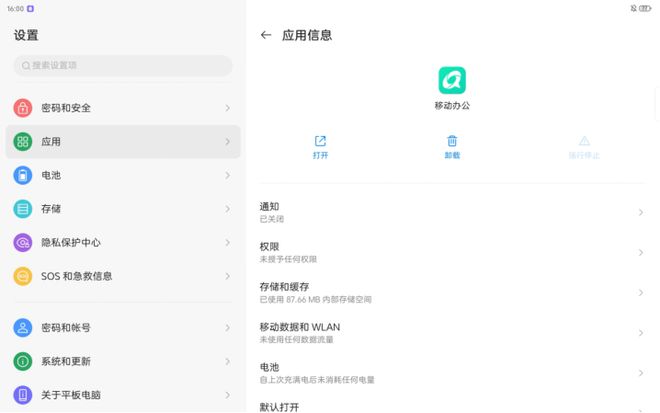
Task: Tap the 卸载 trash icon
Action: click(x=452, y=141)
